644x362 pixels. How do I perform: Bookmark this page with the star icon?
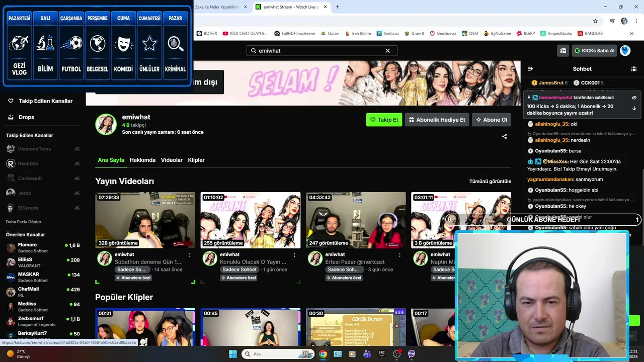595,21
